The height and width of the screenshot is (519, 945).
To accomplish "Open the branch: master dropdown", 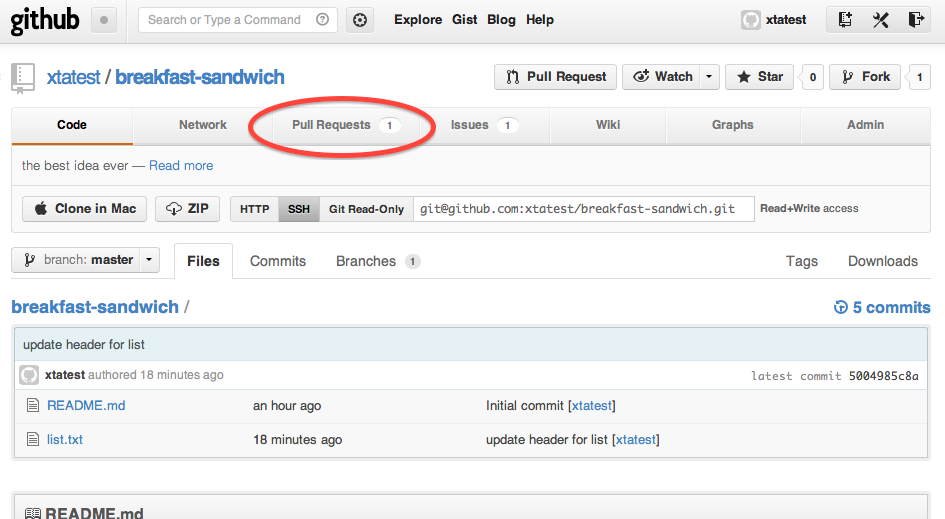I will coord(85,260).
